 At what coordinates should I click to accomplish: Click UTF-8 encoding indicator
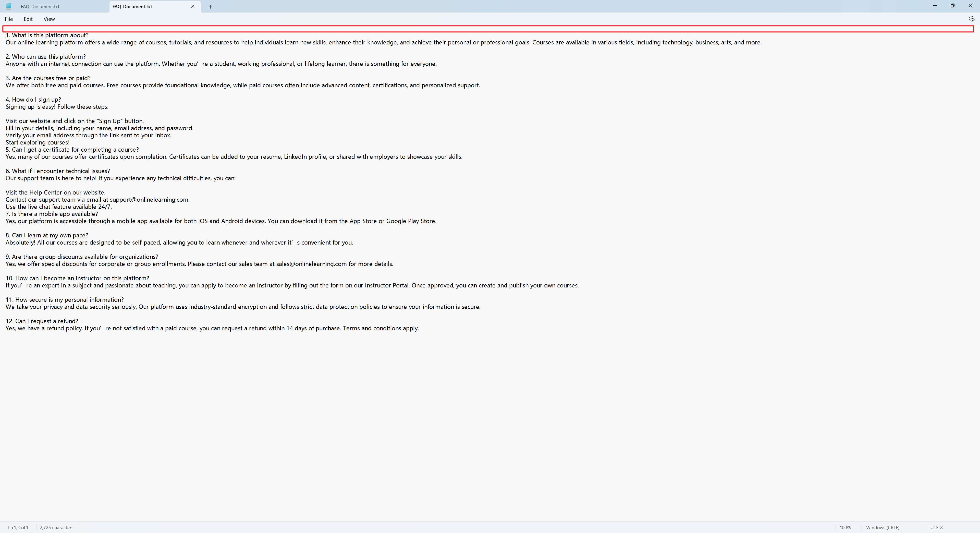(936, 527)
